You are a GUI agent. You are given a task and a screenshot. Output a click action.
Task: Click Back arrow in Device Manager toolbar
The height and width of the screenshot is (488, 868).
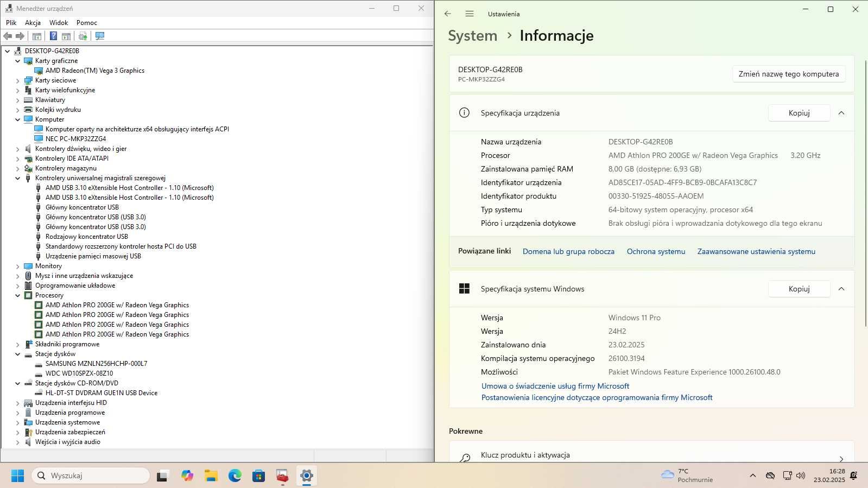click(x=8, y=36)
